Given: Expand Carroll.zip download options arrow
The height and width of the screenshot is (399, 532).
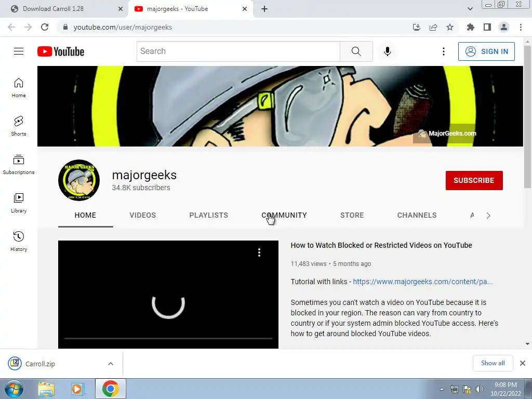Looking at the screenshot, I should pyautogui.click(x=111, y=364).
